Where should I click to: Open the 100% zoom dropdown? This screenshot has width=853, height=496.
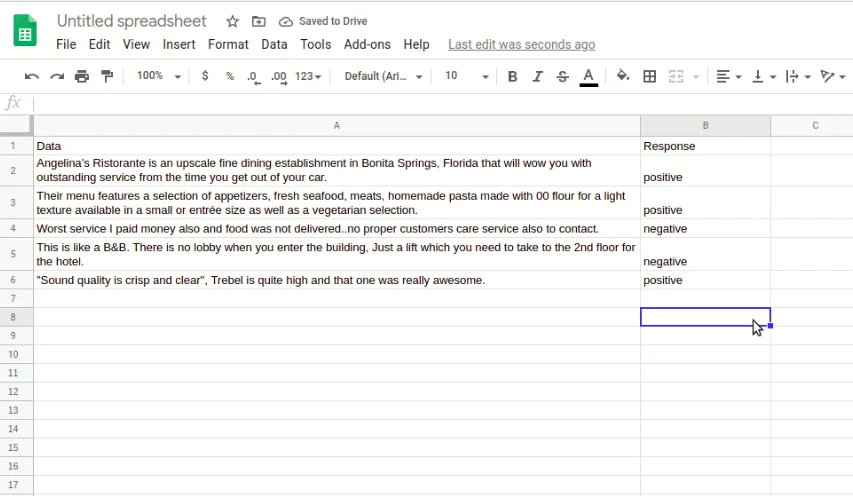point(158,76)
